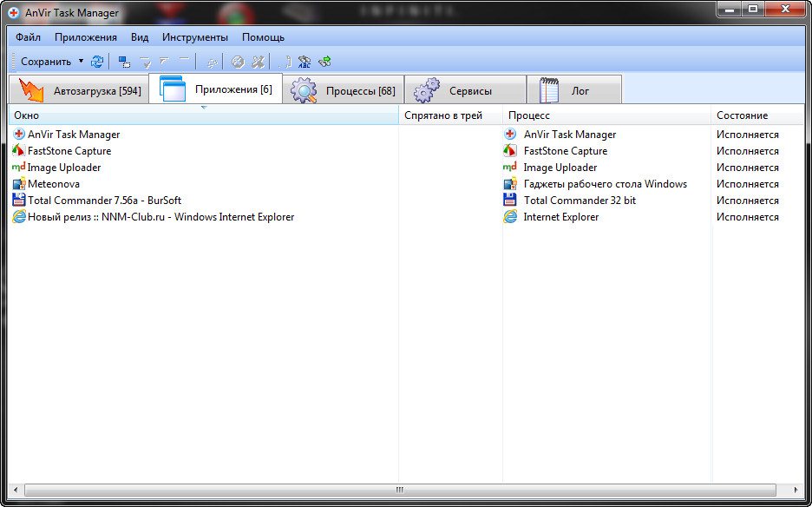Select the Новый релиз :: NNM-Club.ru row
812x507 pixels.
(406, 217)
